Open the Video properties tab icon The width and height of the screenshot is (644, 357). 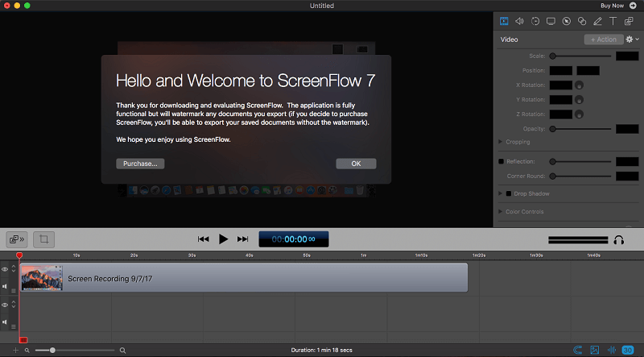pyautogui.click(x=504, y=21)
